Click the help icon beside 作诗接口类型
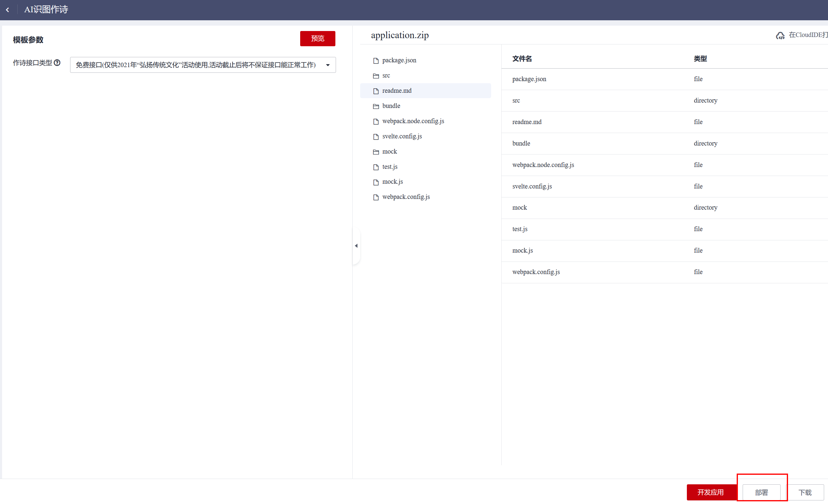828x504 pixels. tap(57, 63)
